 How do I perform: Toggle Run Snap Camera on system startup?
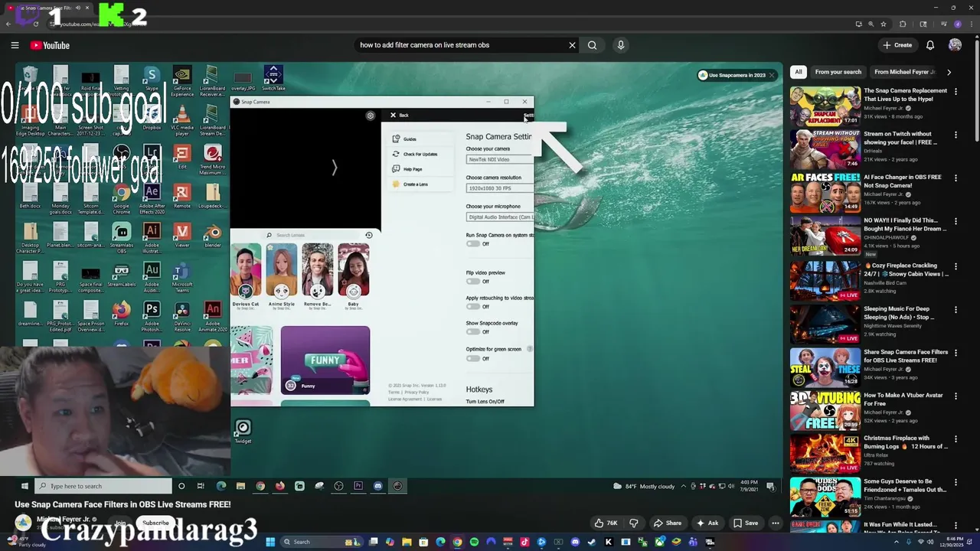473,244
